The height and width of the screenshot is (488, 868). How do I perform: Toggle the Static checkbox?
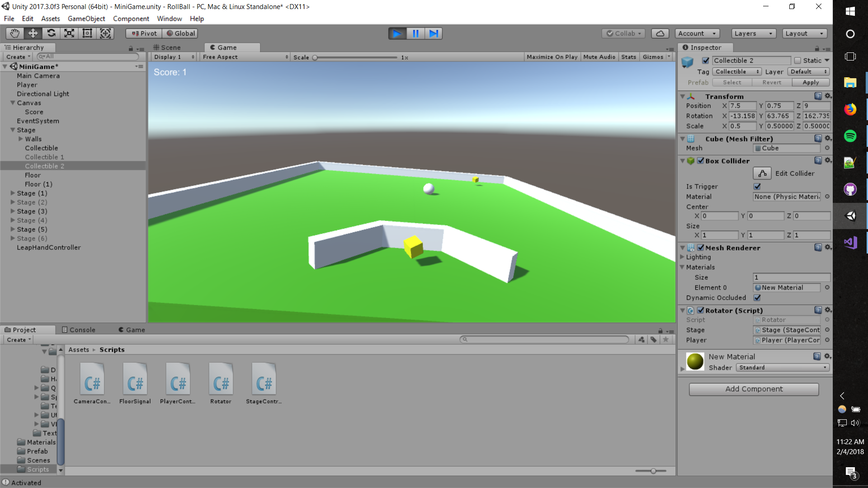(x=797, y=61)
